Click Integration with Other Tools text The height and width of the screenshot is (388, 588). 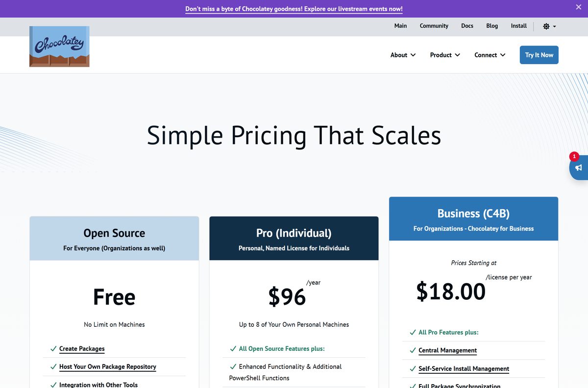coord(98,385)
